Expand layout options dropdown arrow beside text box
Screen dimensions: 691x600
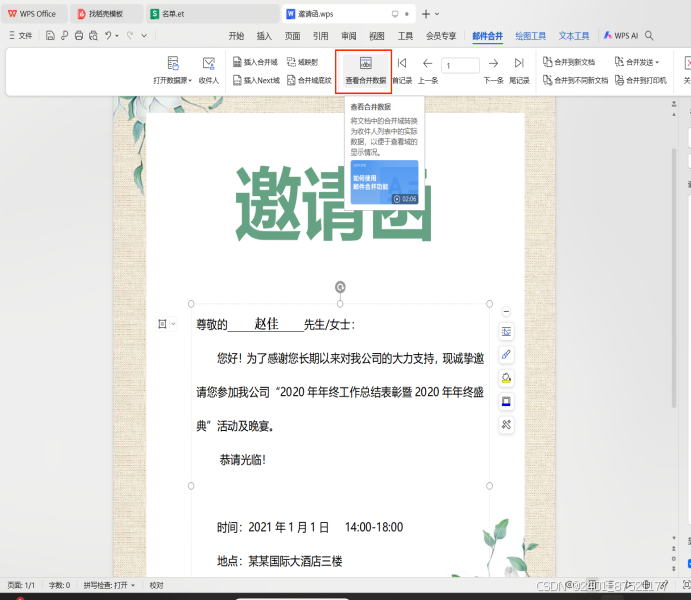point(173,324)
